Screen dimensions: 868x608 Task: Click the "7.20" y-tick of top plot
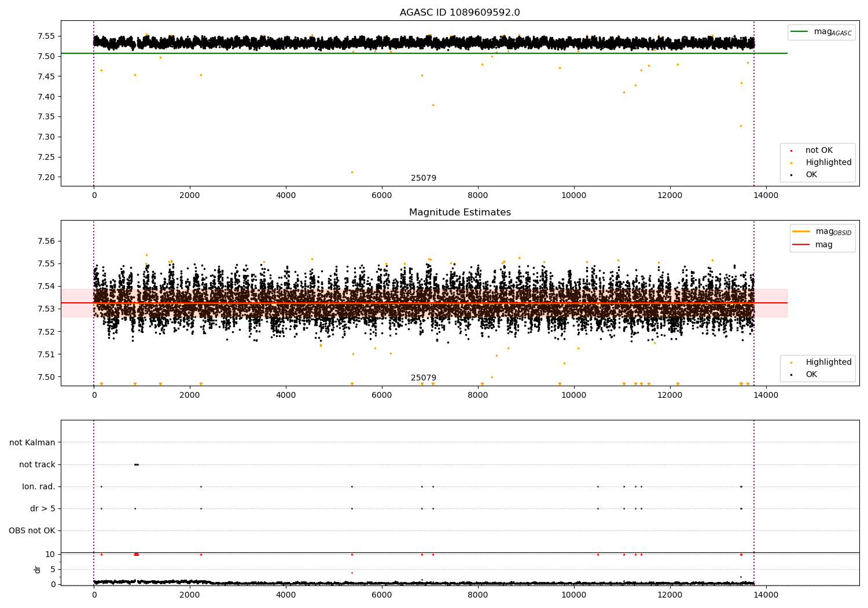tap(46, 177)
